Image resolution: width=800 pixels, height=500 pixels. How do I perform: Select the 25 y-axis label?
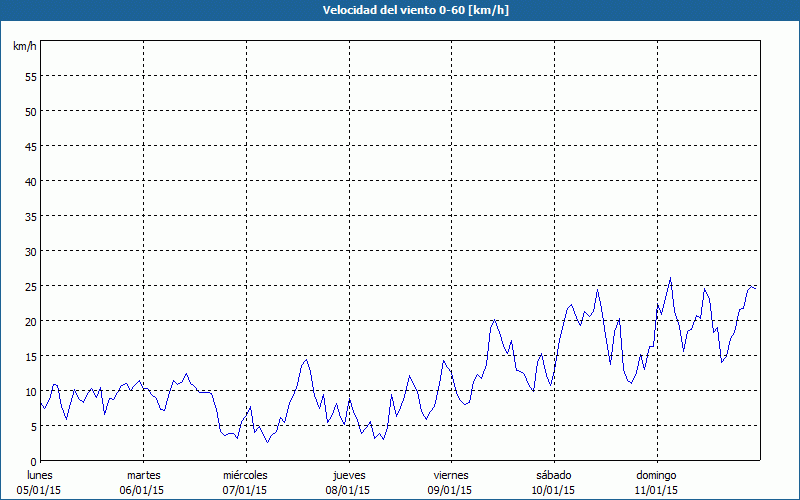[30, 286]
